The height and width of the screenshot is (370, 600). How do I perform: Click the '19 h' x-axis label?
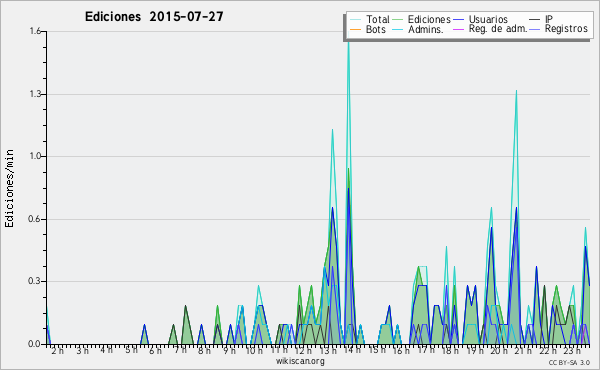point(475,350)
